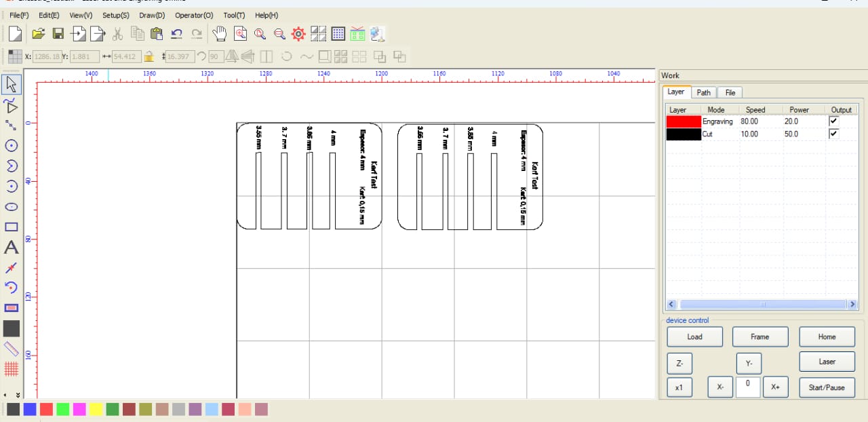The width and height of the screenshot is (868, 422).
Task: Toggle Output checkbox for Cut layer
Action: click(834, 134)
